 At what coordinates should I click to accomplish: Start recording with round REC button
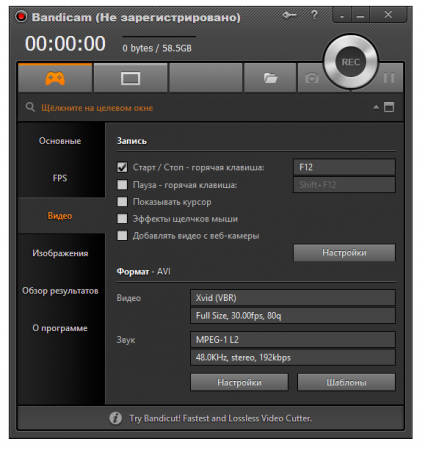[350, 62]
